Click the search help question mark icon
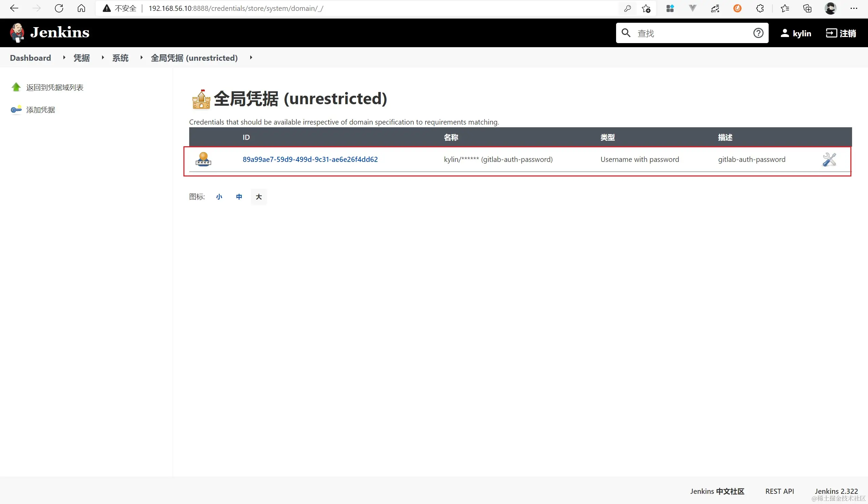Viewport: 868px width, 504px height. (758, 33)
